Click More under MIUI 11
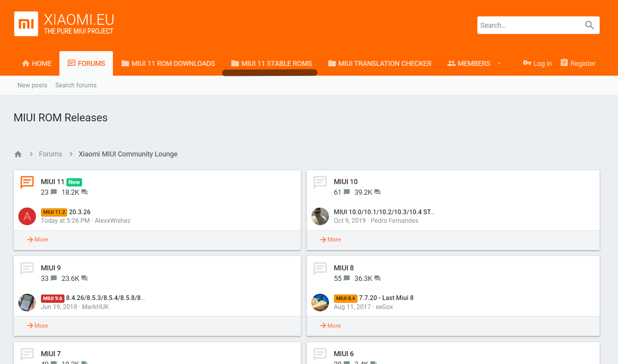This screenshot has width=618, height=364. pyautogui.click(x=38, y=240)
